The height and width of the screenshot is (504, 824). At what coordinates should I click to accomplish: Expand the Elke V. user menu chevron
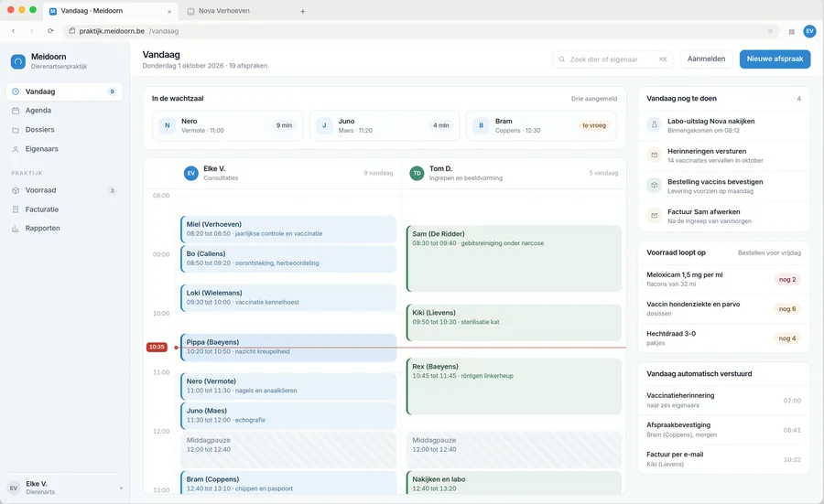(x=121, y=488)
